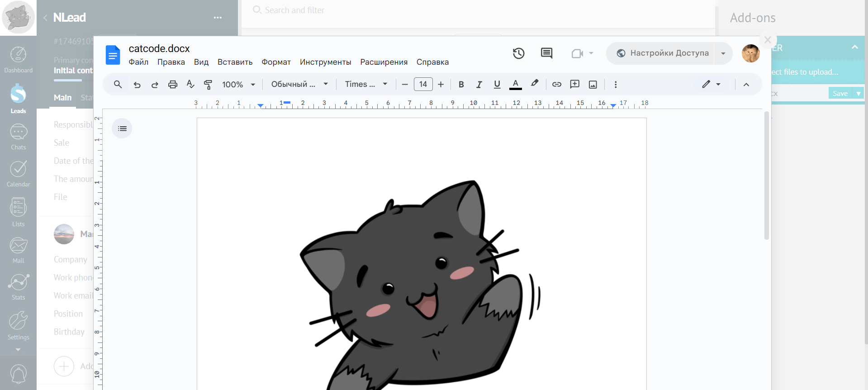Toggle italic formatting
Screen dimensions: 868x390
(479, 84)
